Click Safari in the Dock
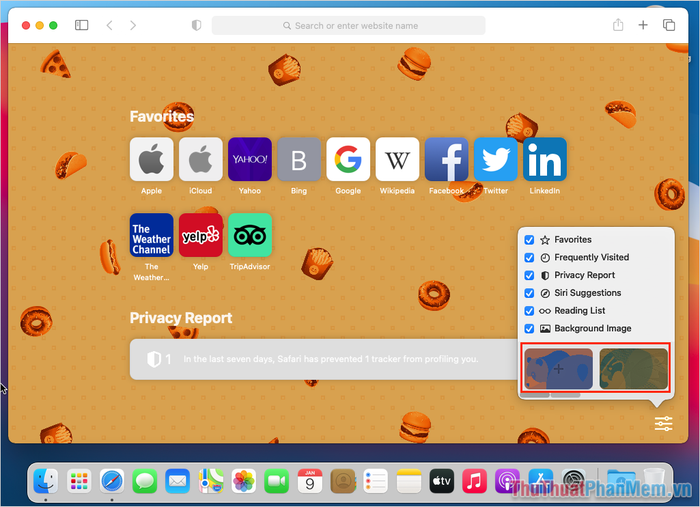Image resolution: width=700 pixels, height=507 pixels. coord(112,481)
